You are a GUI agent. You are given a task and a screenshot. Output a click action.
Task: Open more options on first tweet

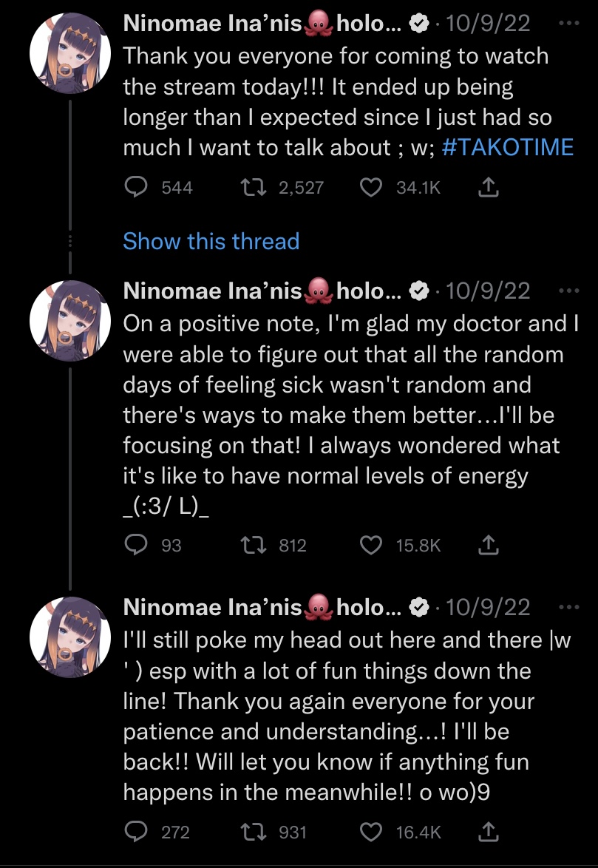click(x=567, y=24)
